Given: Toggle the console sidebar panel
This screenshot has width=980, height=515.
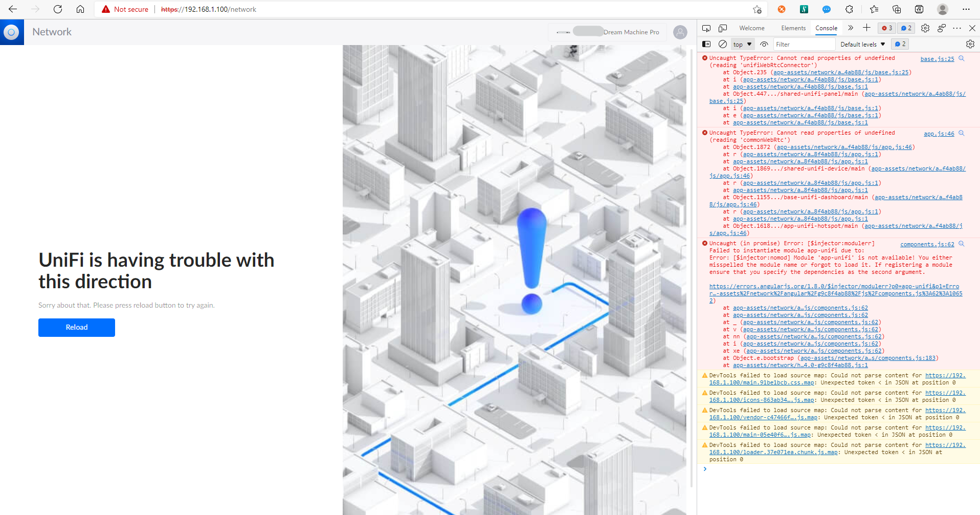Looking at the screenshot, I should 706,45.
